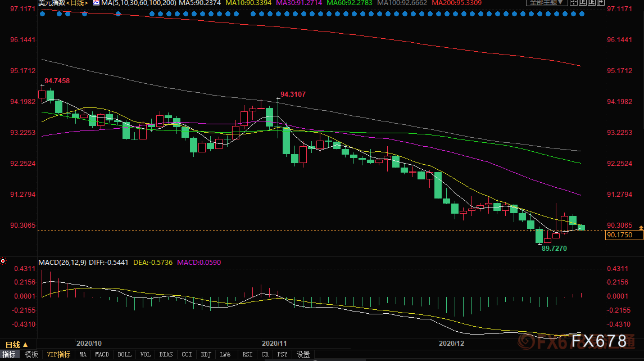Select the VIP指标 tab
Image resolution: width=644 pixels, height=361 pixels.
58,354
